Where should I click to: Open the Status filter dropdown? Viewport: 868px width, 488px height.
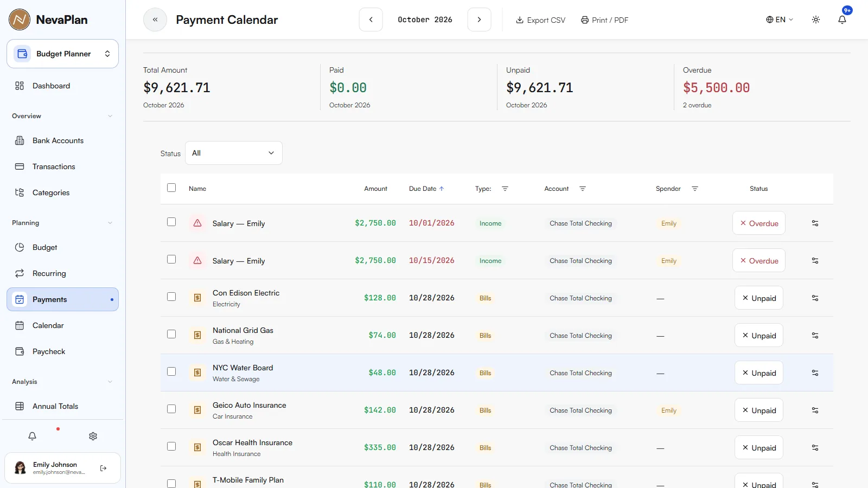click(234, 153)
